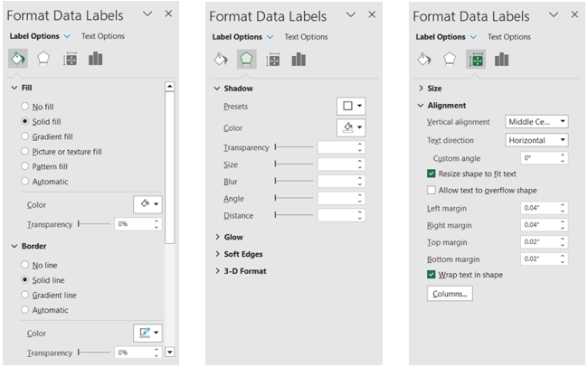Open the Fill color paint bucket picker
Viewport: 588px width, 367px height.
tap(148, 205)
